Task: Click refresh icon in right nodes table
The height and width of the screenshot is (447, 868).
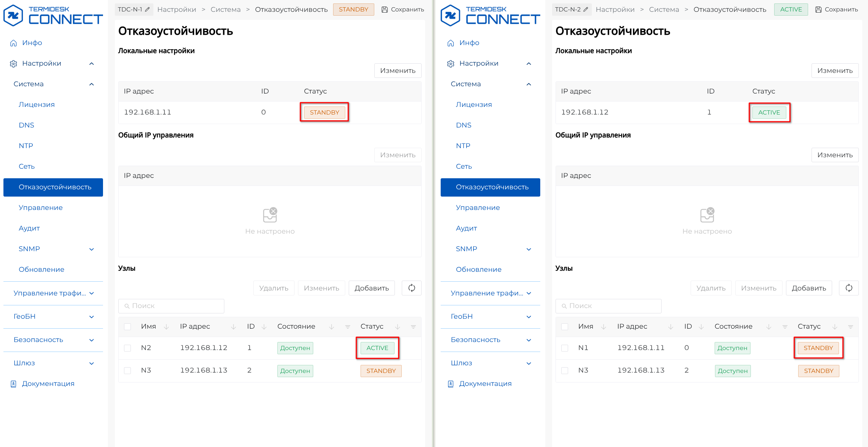Action: (849, 288)
